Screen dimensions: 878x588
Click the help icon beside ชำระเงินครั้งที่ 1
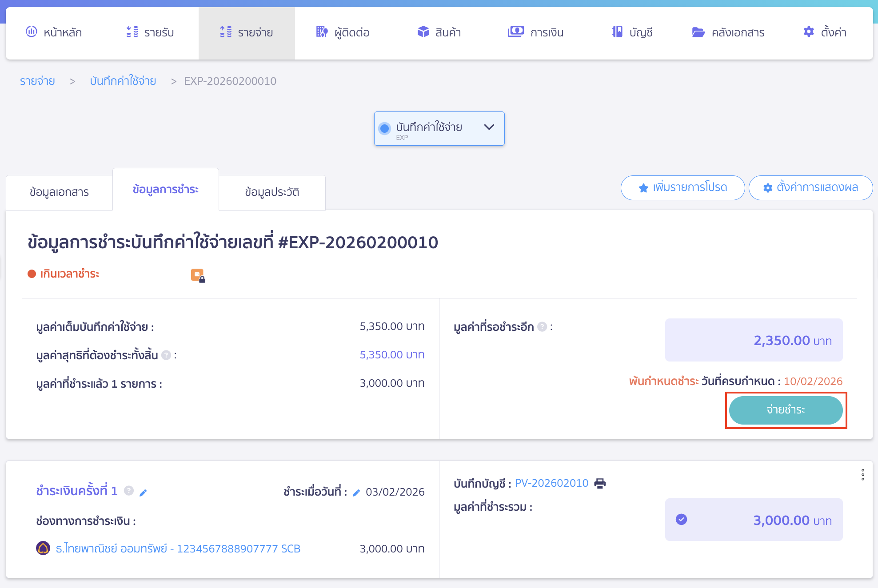[x=129, y=491]
